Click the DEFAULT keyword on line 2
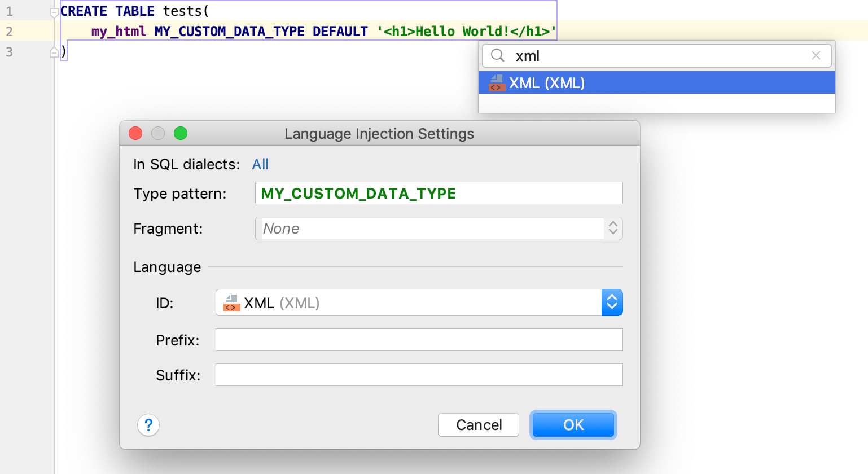868x474 pixels. 340,32
